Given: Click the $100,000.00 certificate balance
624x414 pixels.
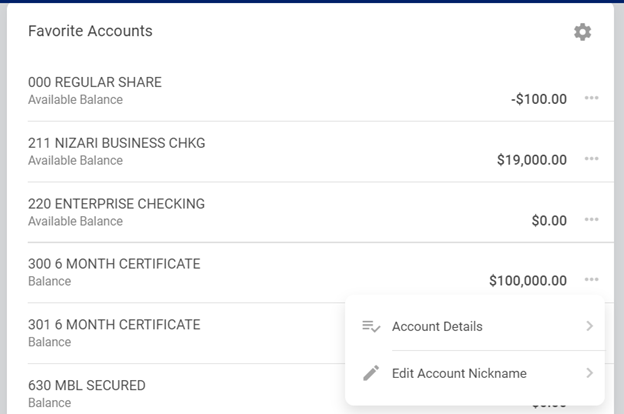Looking at the screenshot, I should (x=528, y=281).
